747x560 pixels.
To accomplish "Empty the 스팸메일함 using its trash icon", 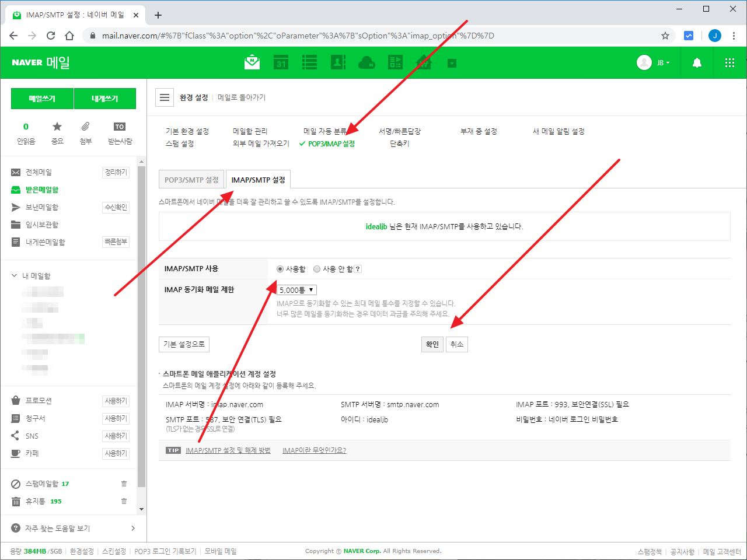I will coord(124,484).
